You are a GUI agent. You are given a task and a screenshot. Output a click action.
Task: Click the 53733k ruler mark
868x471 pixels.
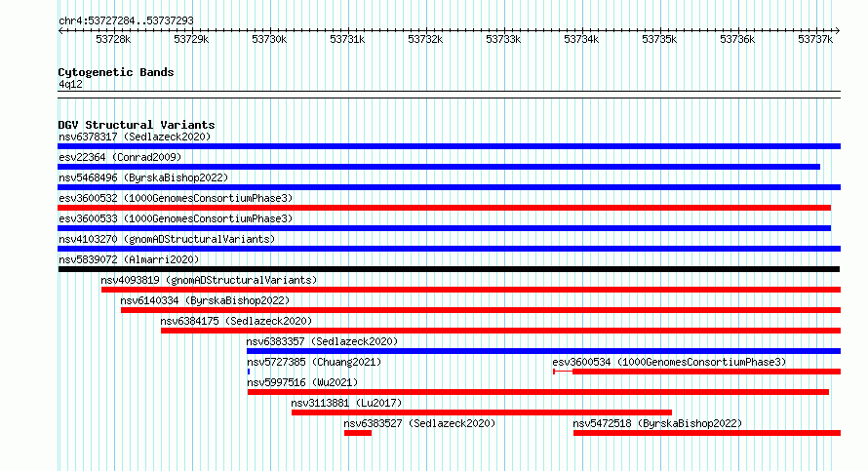coord(504,39)
